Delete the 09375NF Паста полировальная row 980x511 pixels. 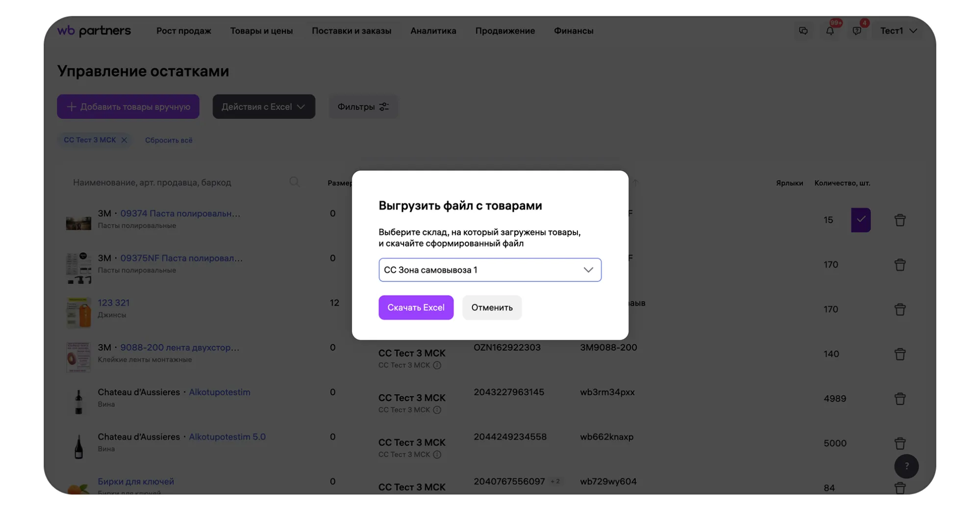point(900,265)
